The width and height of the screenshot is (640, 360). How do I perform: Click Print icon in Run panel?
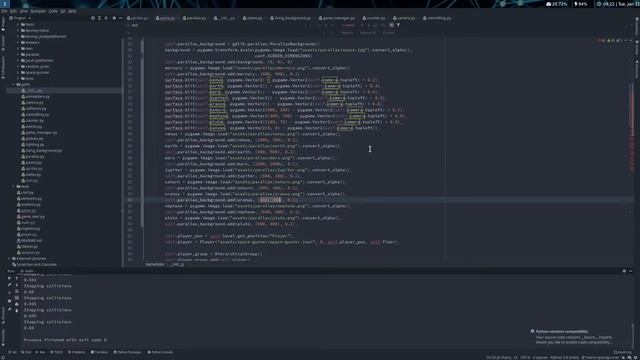tap(17, 304)
